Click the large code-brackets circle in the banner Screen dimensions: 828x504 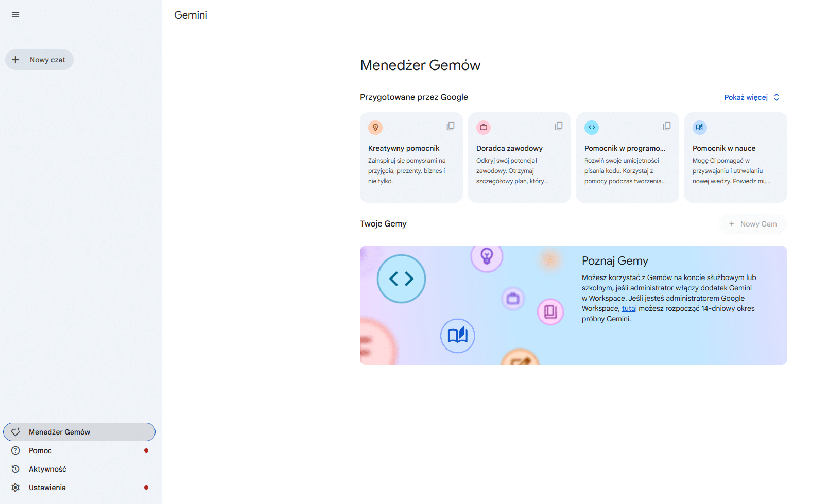401,279
